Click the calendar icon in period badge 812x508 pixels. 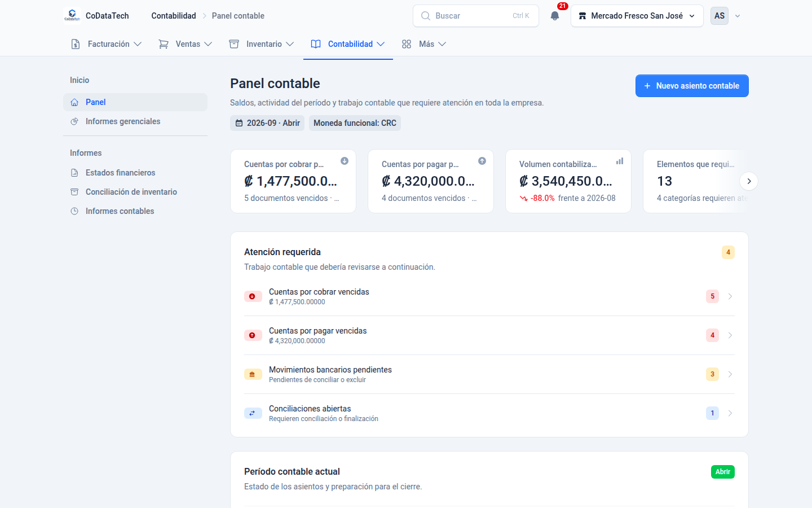(239, 123)
